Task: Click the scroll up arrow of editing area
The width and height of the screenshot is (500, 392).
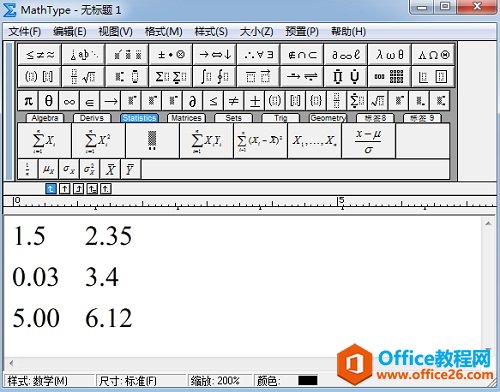Action: 488,223
